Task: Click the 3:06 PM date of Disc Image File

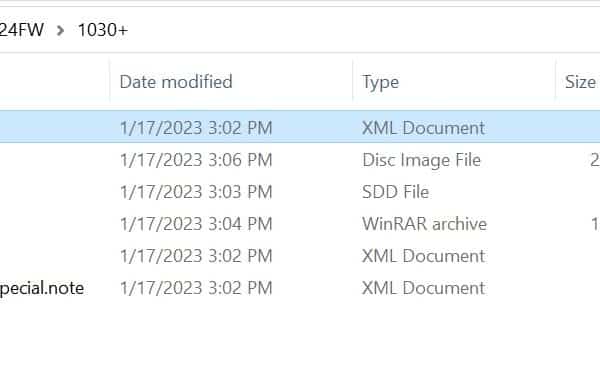Action: 196,160
